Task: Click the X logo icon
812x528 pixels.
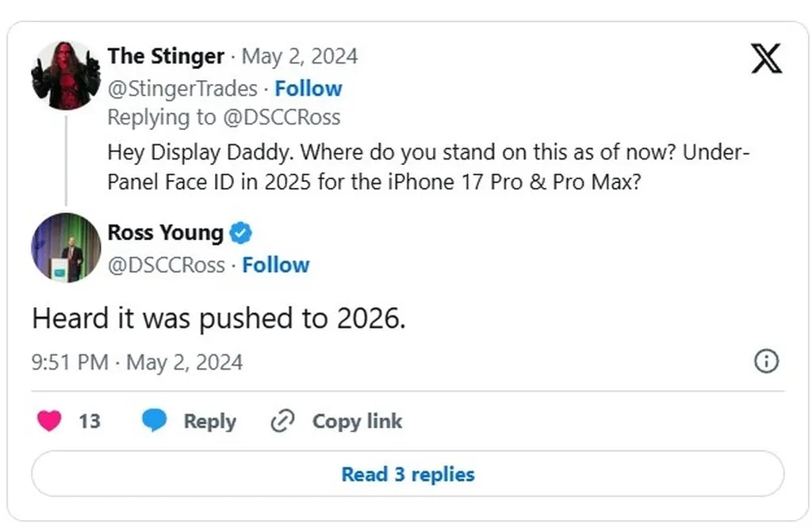Action: click(766, 59)
